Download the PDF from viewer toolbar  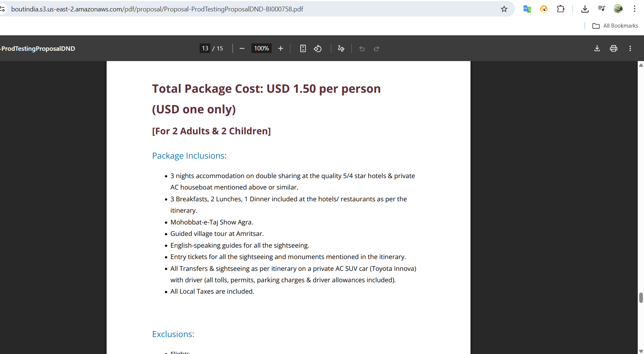pos(597,49)
